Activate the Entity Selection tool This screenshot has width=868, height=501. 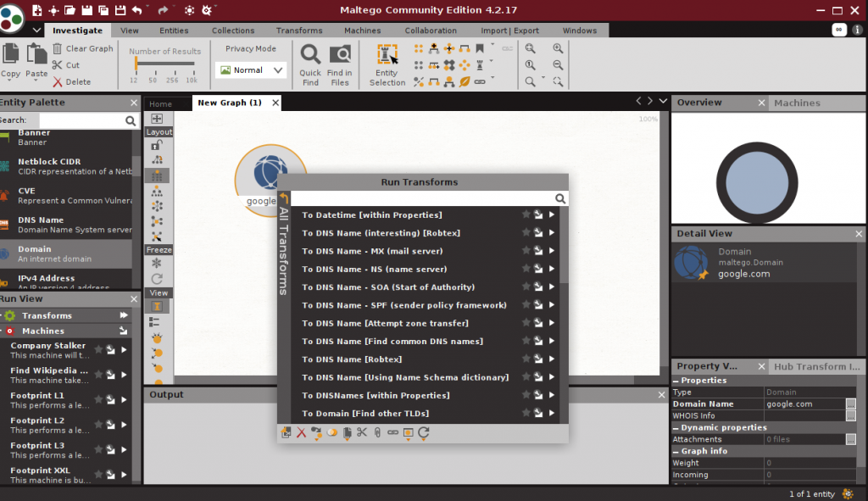[387, 65]
